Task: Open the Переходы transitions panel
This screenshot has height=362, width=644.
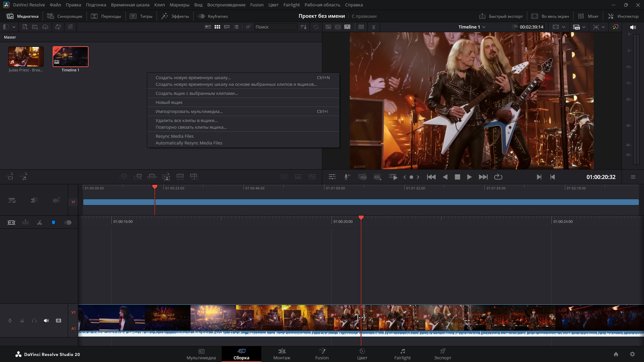Action: coord(106,16)
